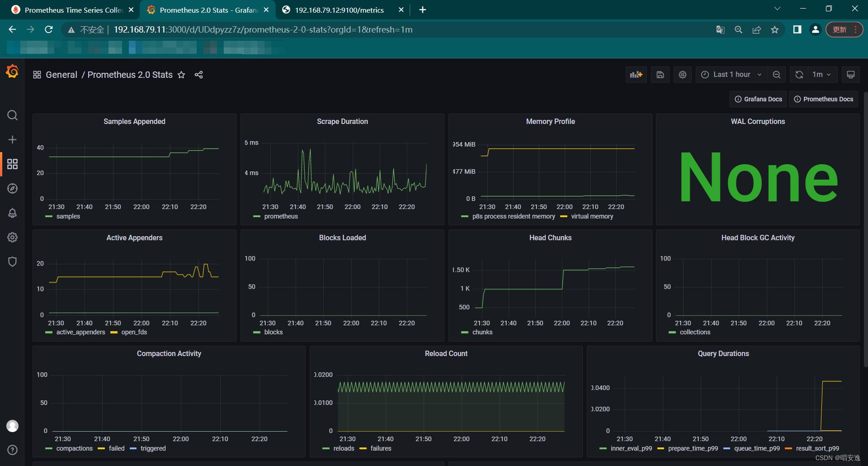This screenshot has width=868, height=466.
Task: Open the WAL Corruptions panel title menu
Action: click(758, 121)
